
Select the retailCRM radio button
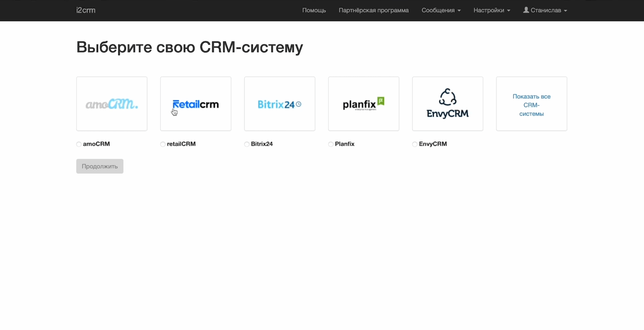(x=163, y=144)
